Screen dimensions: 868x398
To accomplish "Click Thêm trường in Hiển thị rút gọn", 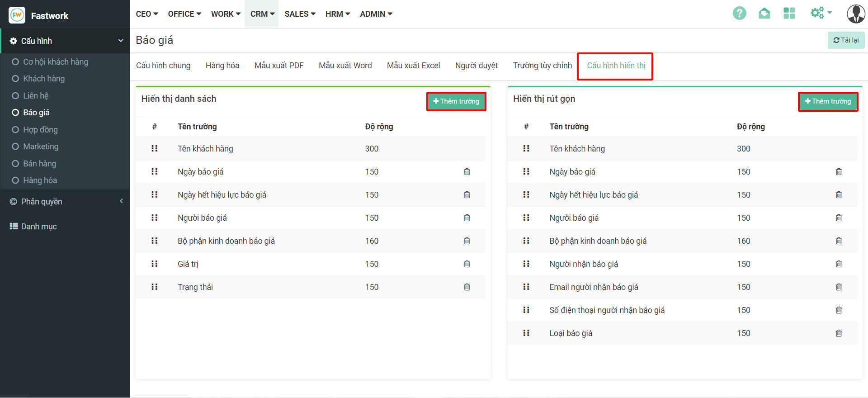I will pyautogui.click(x=828, y=101).
